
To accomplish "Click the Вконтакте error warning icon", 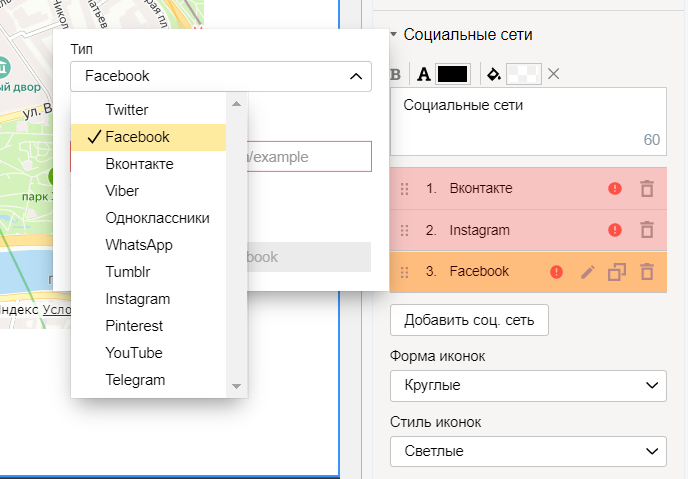I will 615,189.
